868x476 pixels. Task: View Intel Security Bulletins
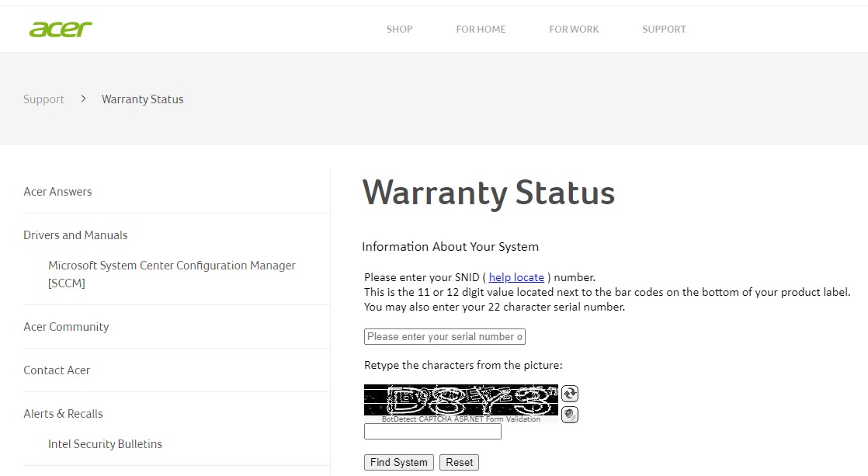105,444
